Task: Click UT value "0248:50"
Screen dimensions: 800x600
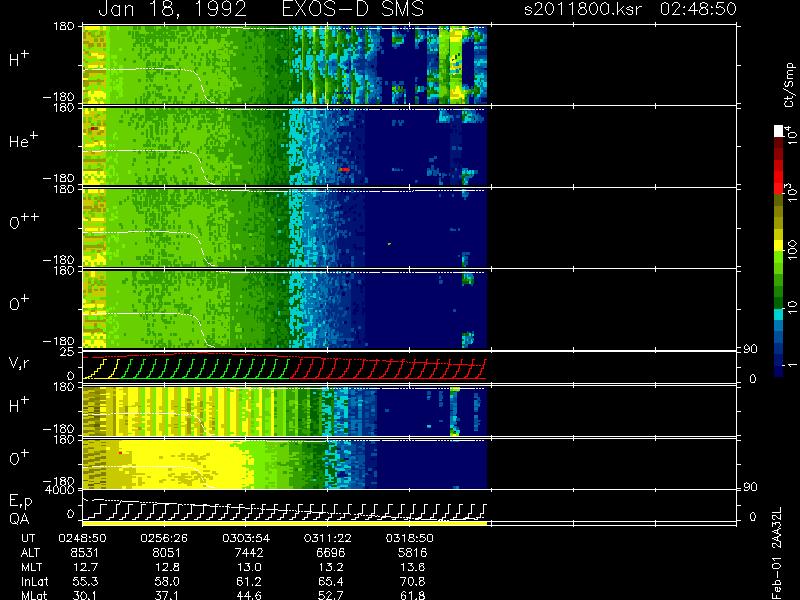Action: (x=82, y=538)
